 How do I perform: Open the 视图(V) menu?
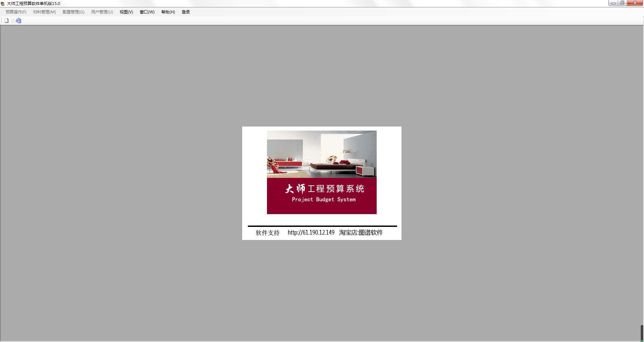[126, 12]
